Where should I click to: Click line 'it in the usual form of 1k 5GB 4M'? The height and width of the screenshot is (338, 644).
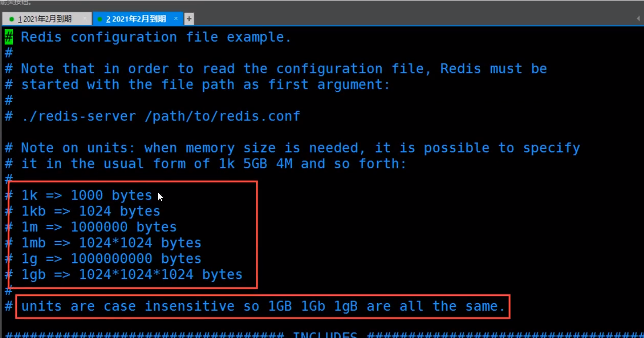click(205, 164)
